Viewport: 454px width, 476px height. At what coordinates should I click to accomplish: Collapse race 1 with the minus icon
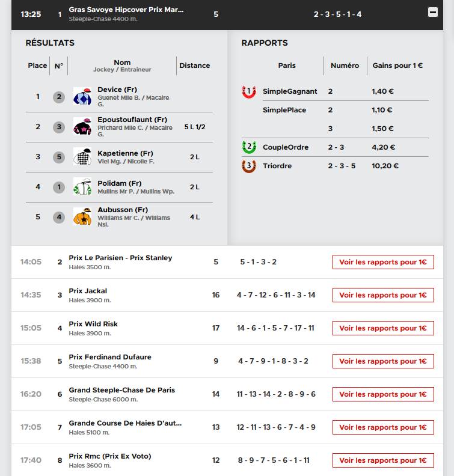click(x=433, y=12)
